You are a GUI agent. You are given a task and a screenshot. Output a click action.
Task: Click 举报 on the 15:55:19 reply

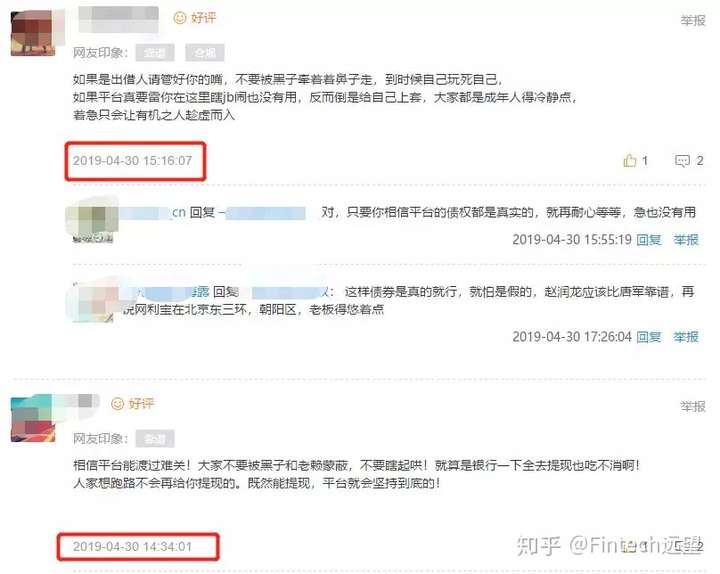coord(686,239)
